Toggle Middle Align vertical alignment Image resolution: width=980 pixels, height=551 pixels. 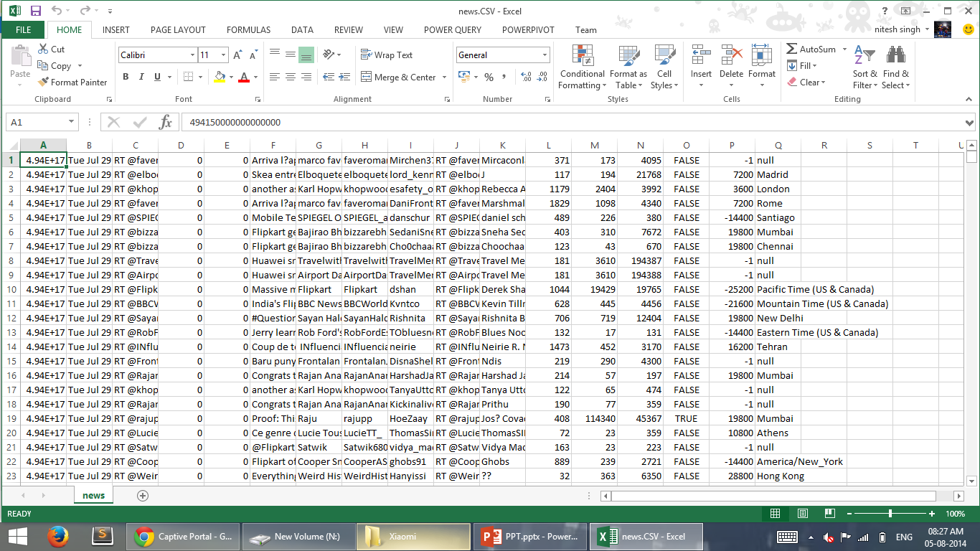[291, 55]
